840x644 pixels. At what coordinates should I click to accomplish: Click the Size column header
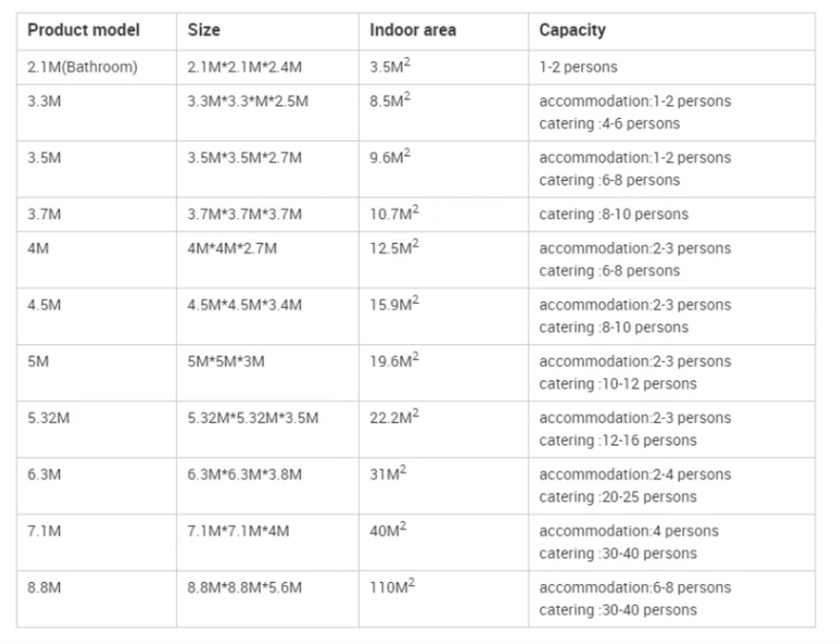[204, 30]
